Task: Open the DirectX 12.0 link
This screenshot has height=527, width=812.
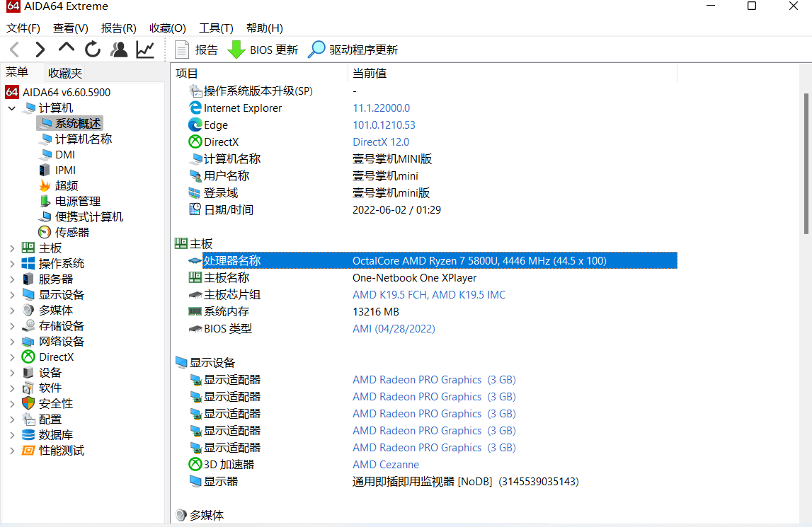Action: [381, 142]
